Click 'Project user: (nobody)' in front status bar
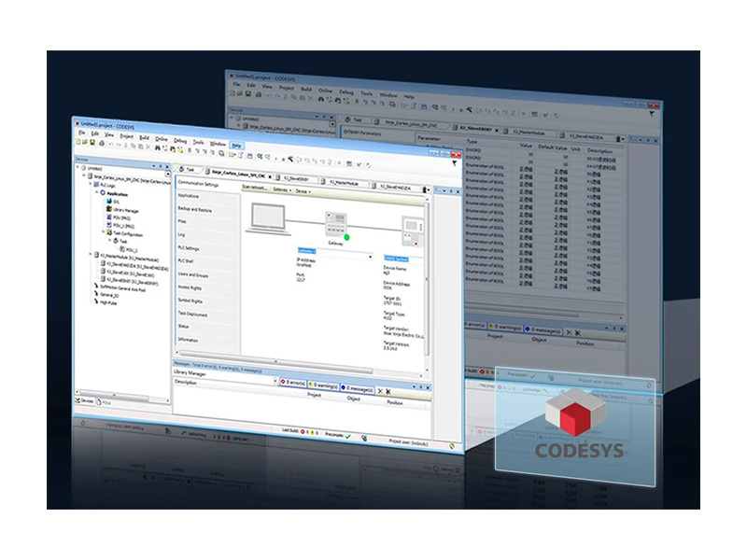Viewport: 747px width, 560px height. point(408,442)
